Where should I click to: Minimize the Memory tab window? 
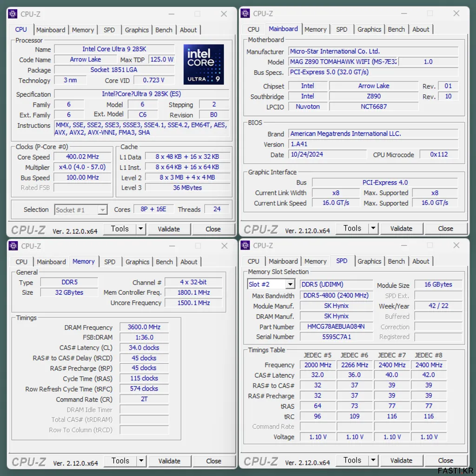pyautogui.click(x=172, y=246)
